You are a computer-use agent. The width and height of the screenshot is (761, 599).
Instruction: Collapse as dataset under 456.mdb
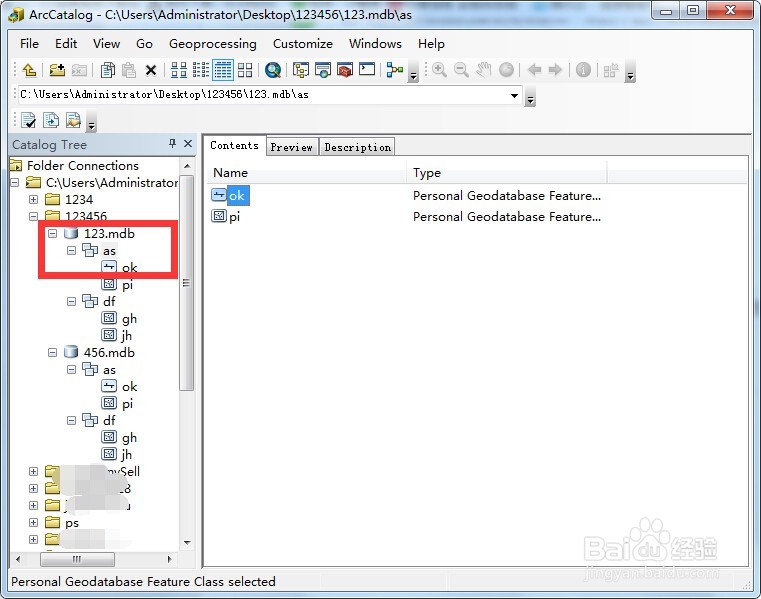(71, 369)
